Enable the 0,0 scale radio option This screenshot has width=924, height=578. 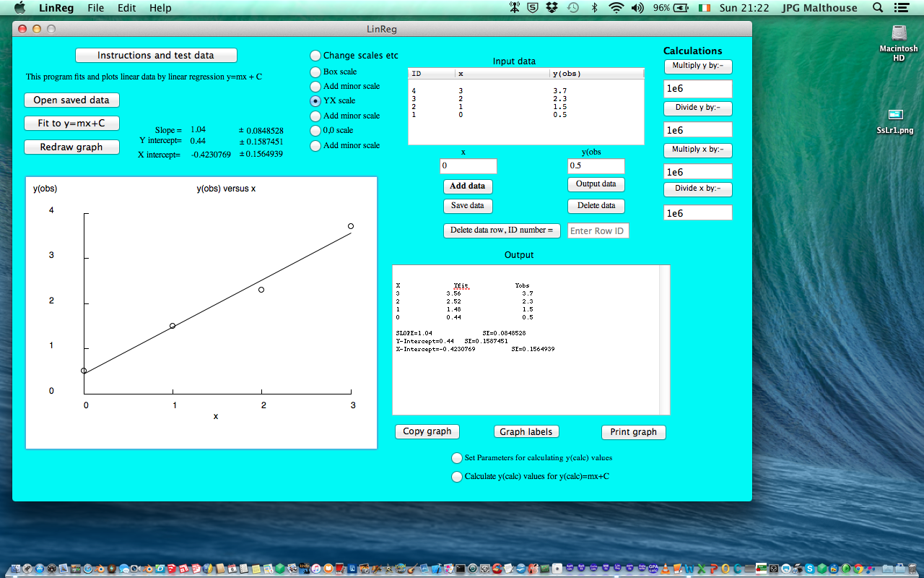click(x=315, y=131)
